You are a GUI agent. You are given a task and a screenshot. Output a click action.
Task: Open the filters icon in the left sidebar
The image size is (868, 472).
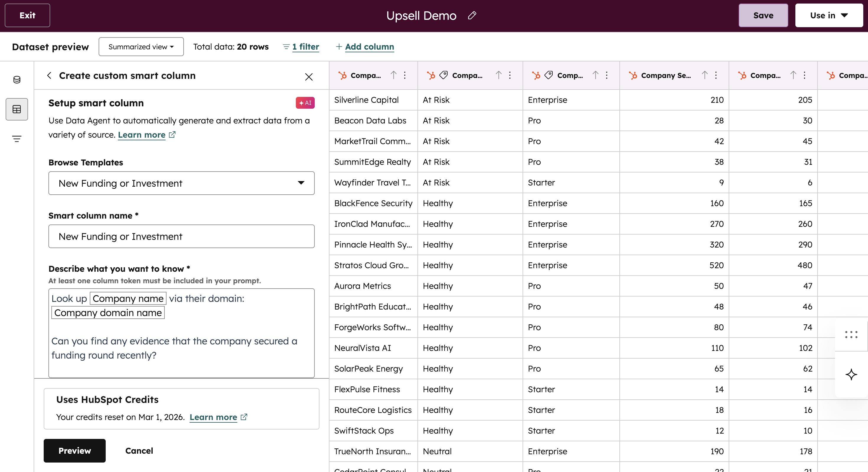pos(17,138)
